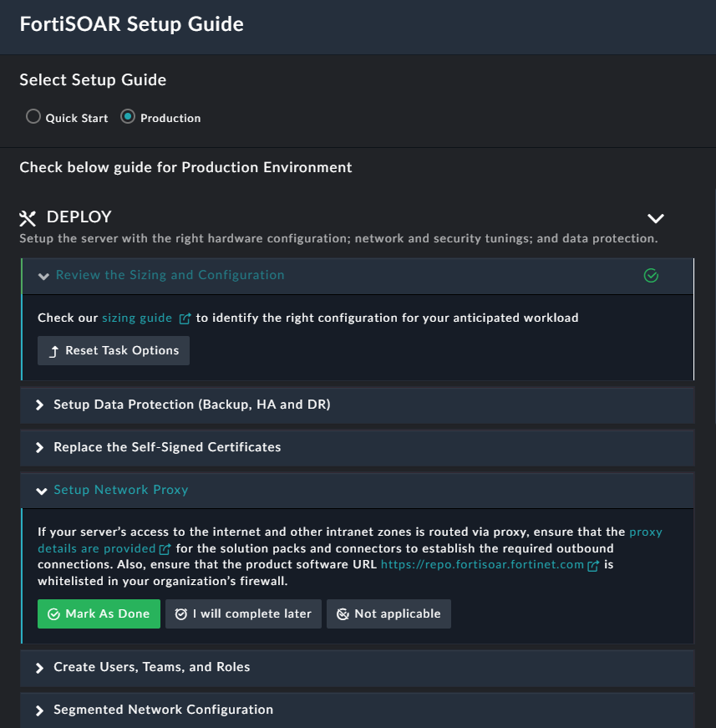Click the crossed-circle icon on Not applicable
This screenshot has height=728, width=716.
pos(343,613)
